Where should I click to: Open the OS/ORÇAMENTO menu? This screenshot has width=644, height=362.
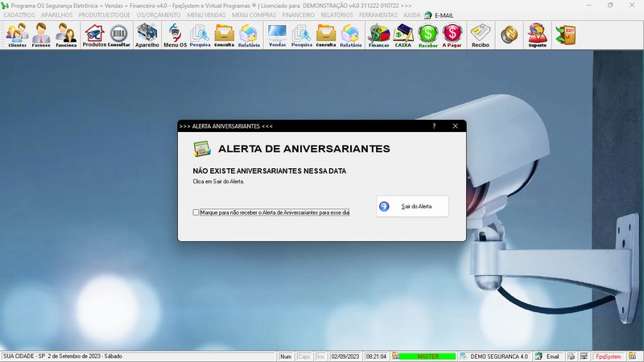(159, 15)
